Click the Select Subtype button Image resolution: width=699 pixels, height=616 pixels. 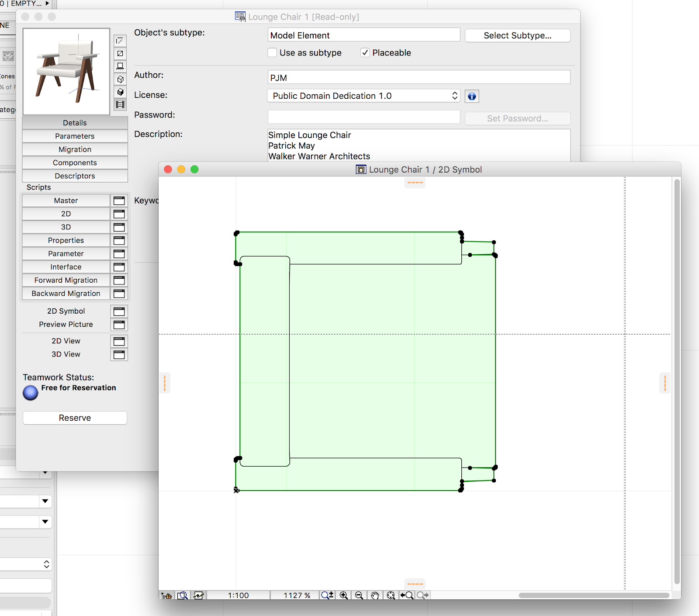(517, 36)
